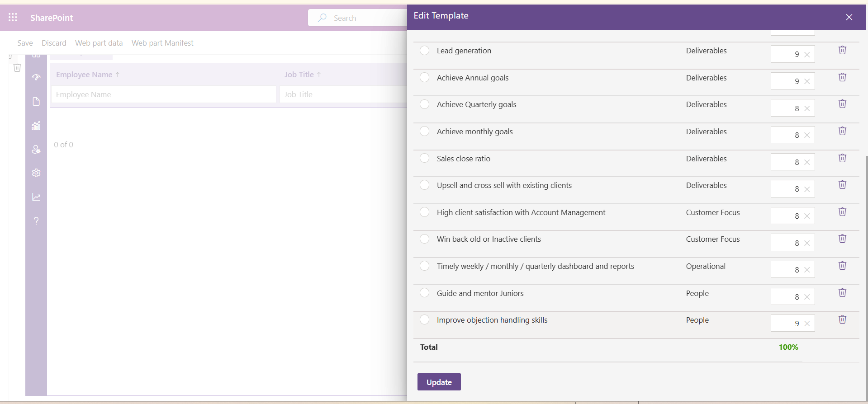Open the dashboard gauge sidebar icon
Viewport: 868px width, 404px height.
pyautogui.click(x=36, y=77)
